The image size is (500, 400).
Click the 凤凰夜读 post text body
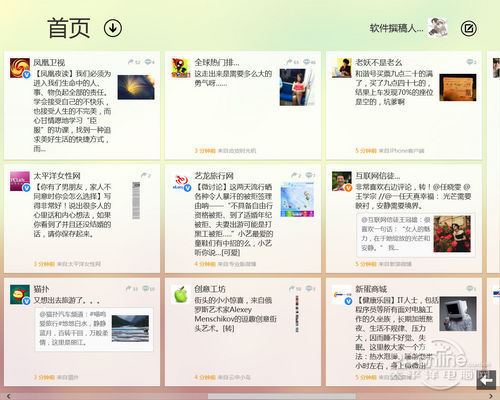(72, 111)
